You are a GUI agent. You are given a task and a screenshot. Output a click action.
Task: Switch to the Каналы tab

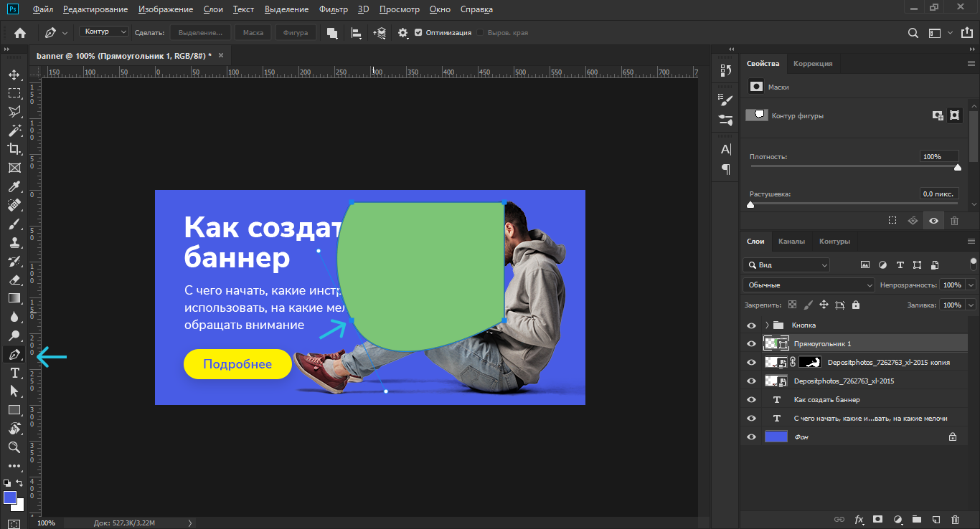pos(791,242)
